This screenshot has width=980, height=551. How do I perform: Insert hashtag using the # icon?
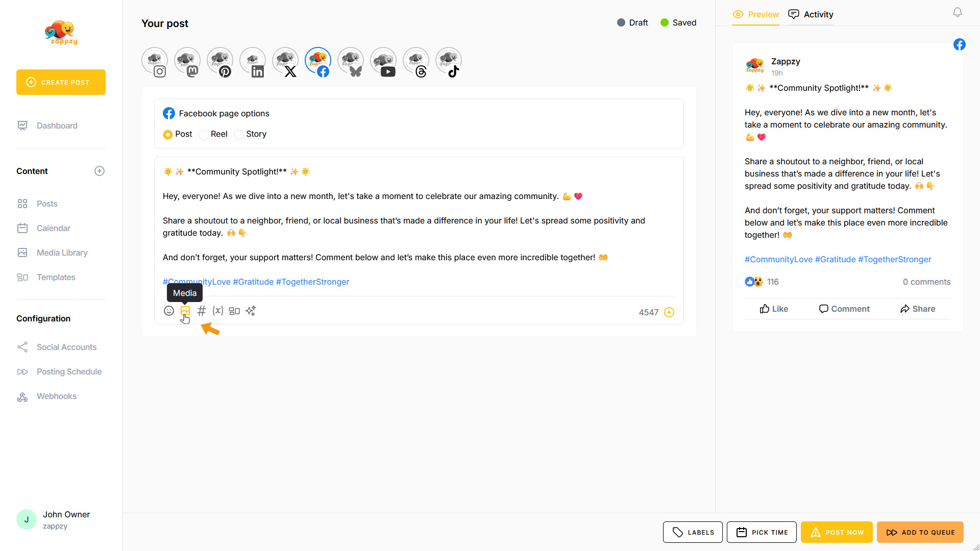(202, 311)
